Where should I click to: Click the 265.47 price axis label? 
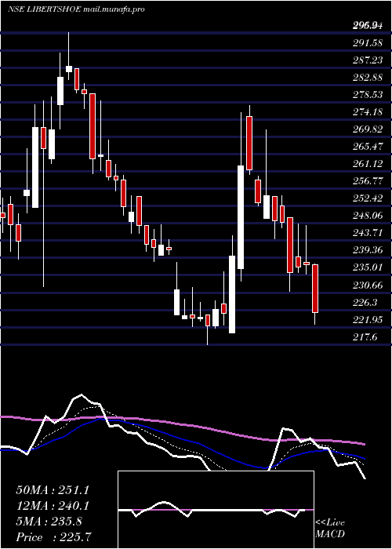click(x=367, y=147)
